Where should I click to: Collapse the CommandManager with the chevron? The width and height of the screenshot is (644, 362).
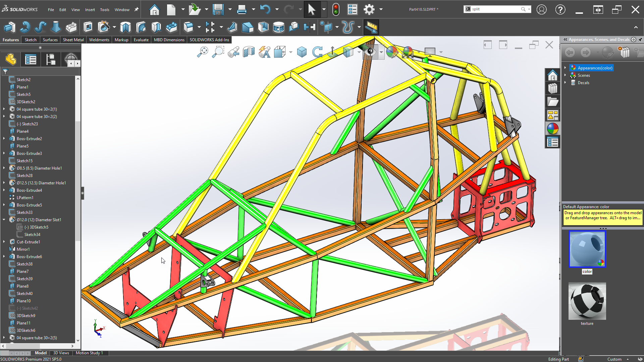(636, 27)
